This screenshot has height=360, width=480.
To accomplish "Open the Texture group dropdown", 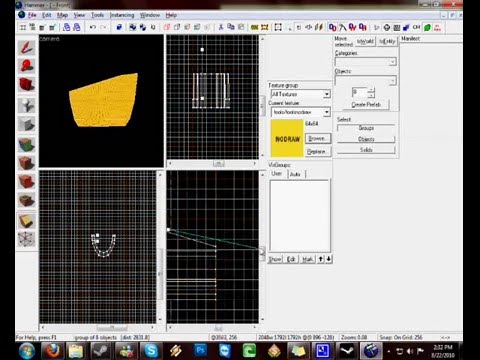I will [327, 94].
